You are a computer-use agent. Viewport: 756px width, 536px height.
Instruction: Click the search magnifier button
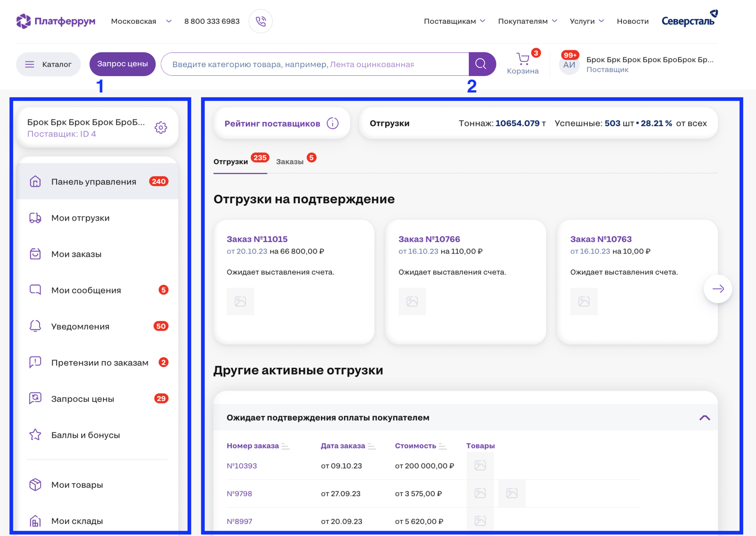pyautogui.click(x=481, y=64)
